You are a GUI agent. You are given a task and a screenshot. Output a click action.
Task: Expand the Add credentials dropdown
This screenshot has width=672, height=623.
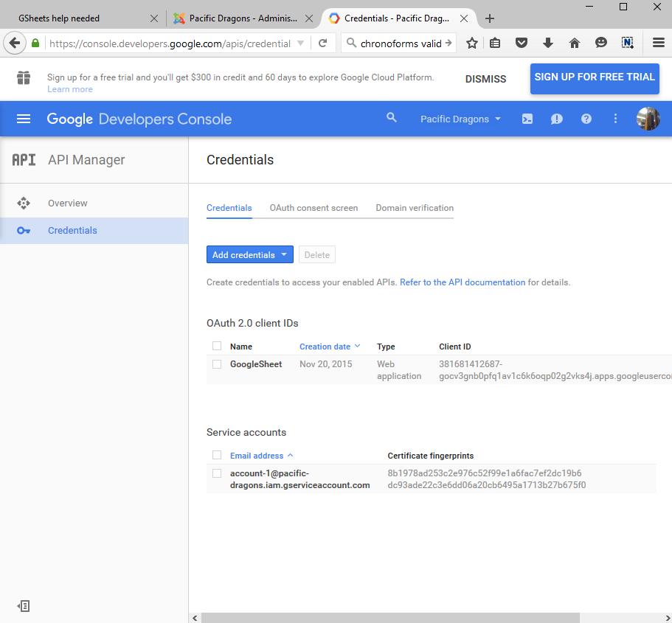tap(250, 254)
